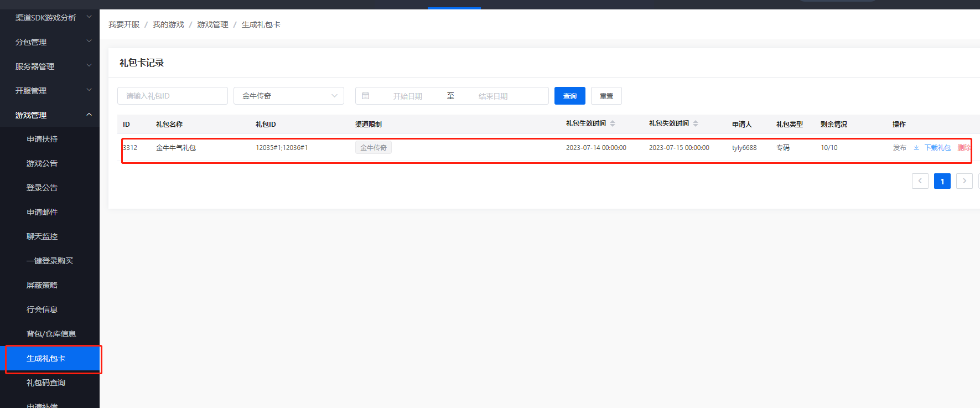Pick the 开始日期 start date field
This screenshot has width=980, height=408.
[408, 96]
